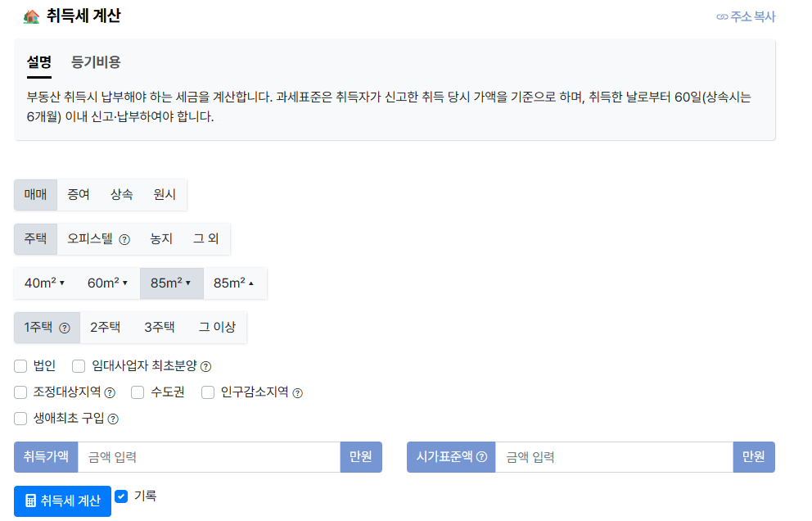Check the 수도권 option
This screenshot has height=521, width=812.
(x=138, y=392)
